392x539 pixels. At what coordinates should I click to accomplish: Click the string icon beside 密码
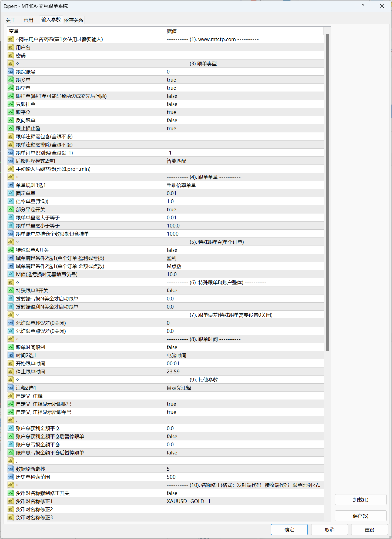click(x=11, y=55)
